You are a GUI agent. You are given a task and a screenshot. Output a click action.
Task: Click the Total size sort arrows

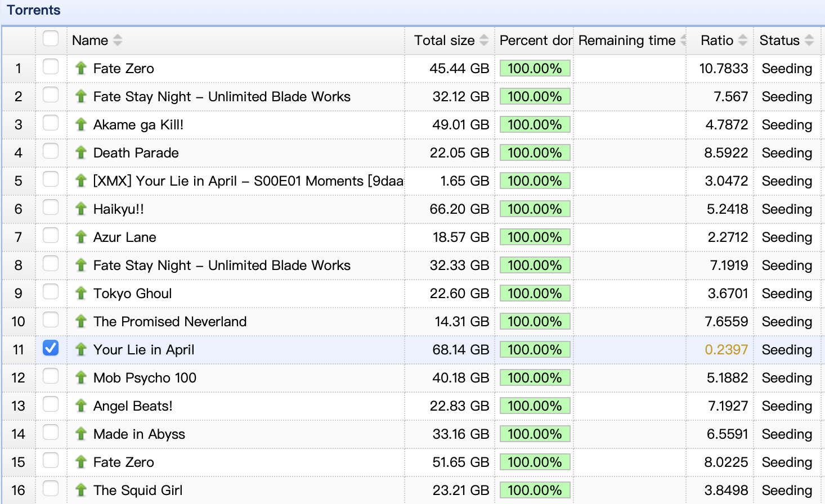pyautogui.click(x=484, y=40)
